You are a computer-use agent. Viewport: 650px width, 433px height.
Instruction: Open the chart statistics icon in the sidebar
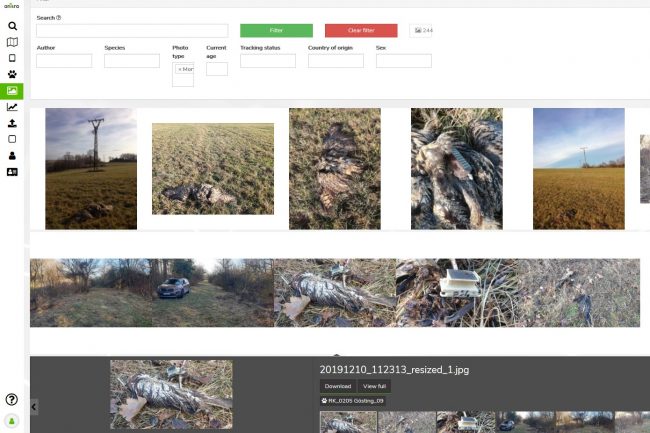tap(12, 107)
